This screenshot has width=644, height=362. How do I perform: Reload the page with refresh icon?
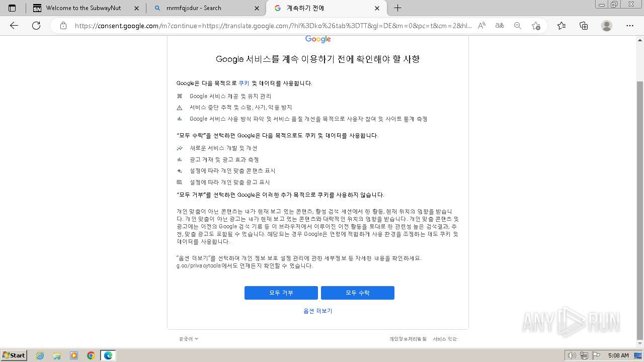click(36, 26)
